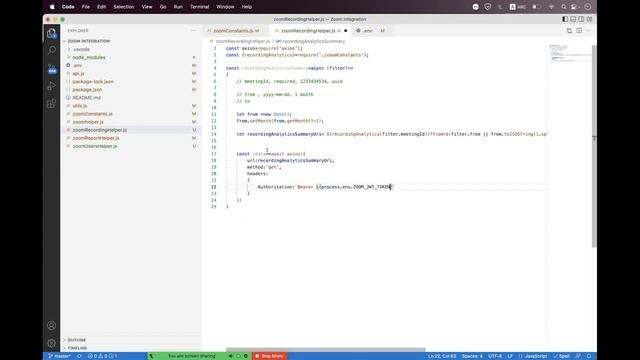Toggle bottom panel layout icon in title bar

pos(573,19)
